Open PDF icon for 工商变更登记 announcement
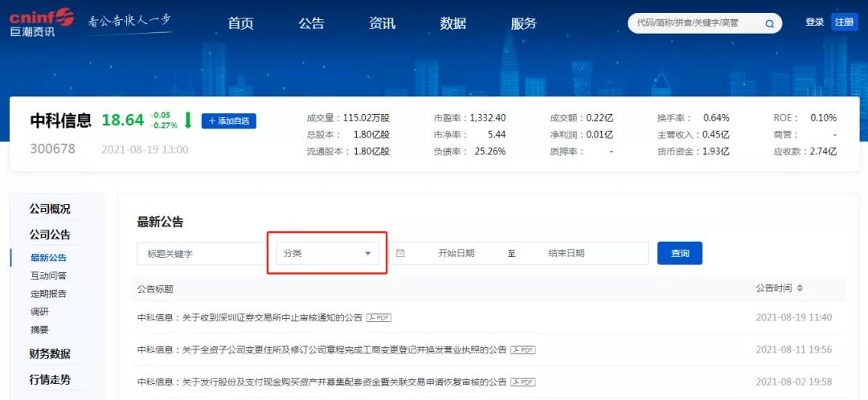 (523, 349)
